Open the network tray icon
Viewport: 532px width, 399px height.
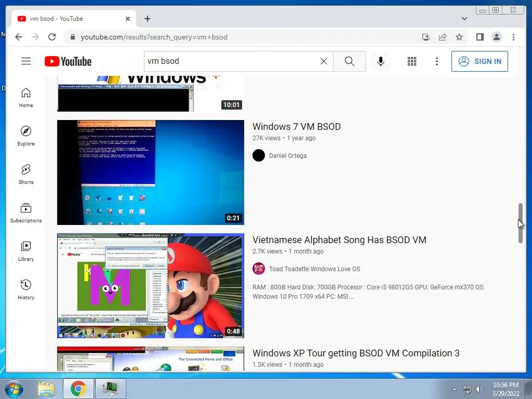pyautogui.click(x=467, y=389)
